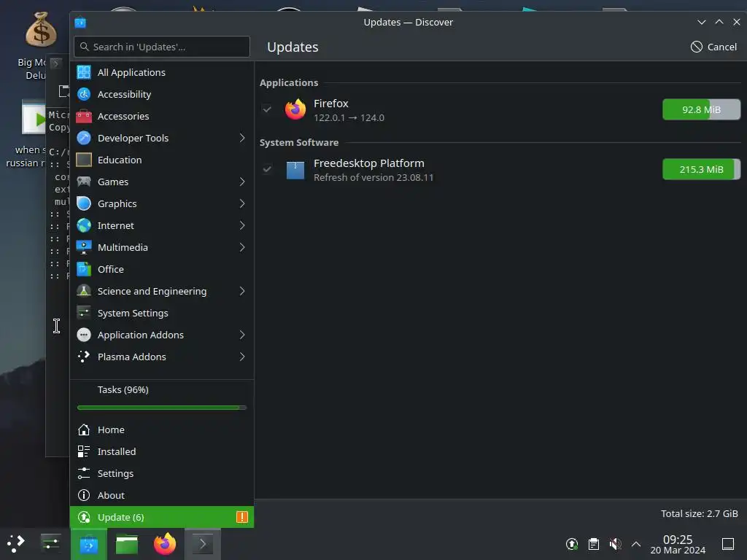The height and width of the screenshot is (560, 747).
Task: Click the Firefox app icon in updates
Action: click(x=295, y=109)
